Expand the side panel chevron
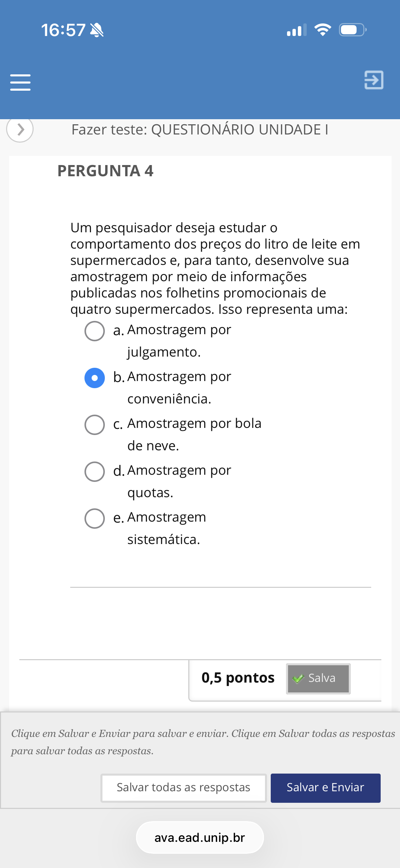 coord(20,129)
